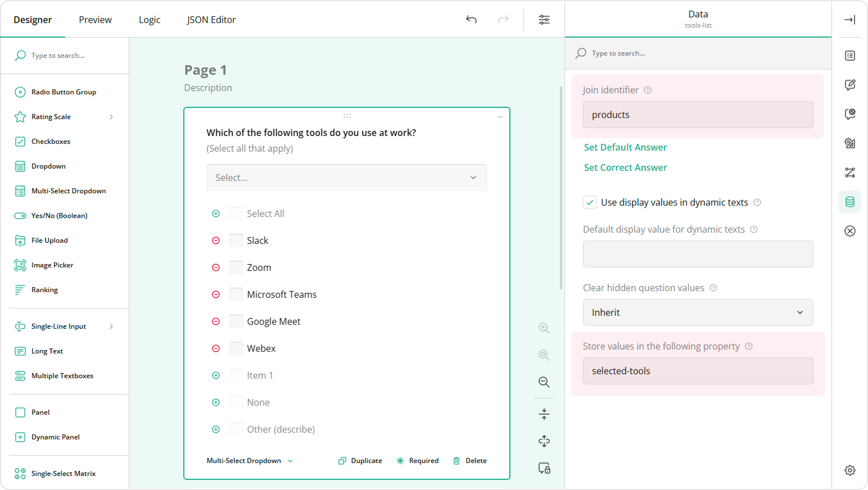Click the Duplicate button for the question
The height and width of the screenshot is (490, 868).
tap(360, 460)
